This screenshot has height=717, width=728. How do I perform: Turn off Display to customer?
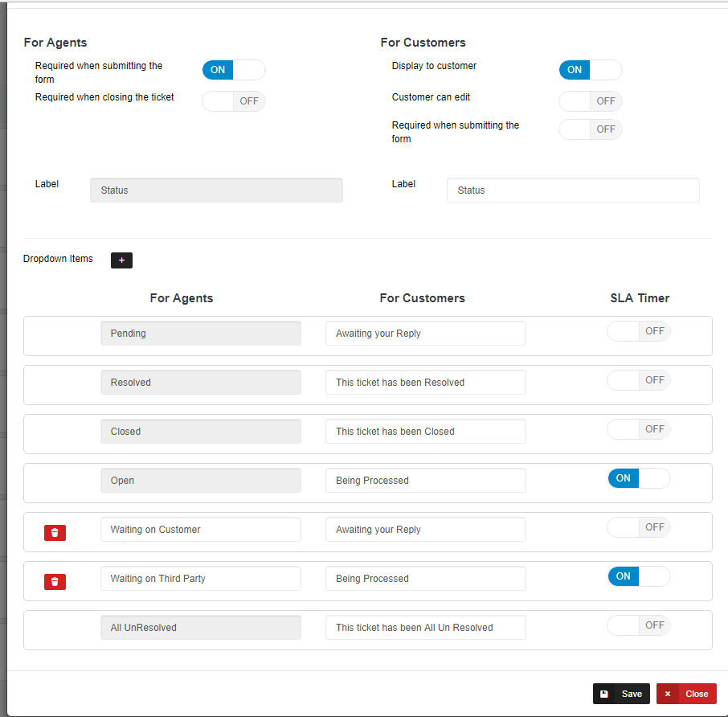[x=590, y=70]
